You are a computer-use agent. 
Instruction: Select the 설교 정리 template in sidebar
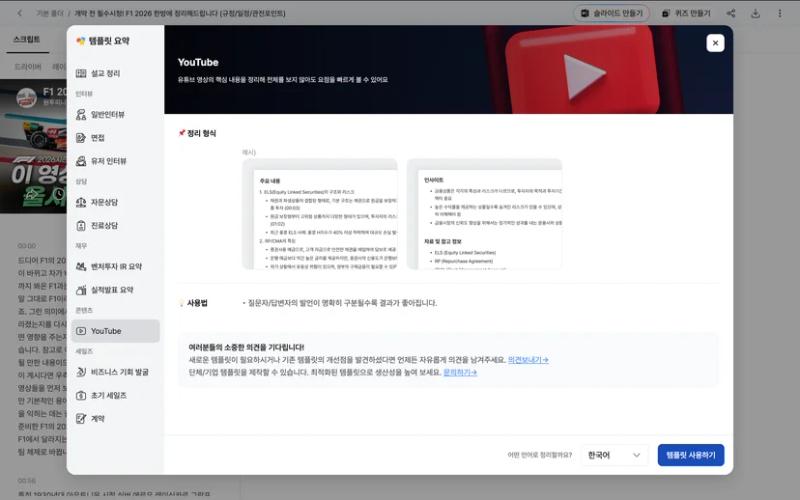[115, 73]
